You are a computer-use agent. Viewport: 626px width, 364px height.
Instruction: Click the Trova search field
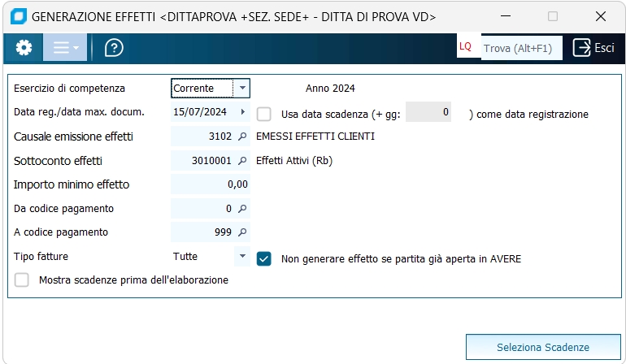[x=520, y=48]
